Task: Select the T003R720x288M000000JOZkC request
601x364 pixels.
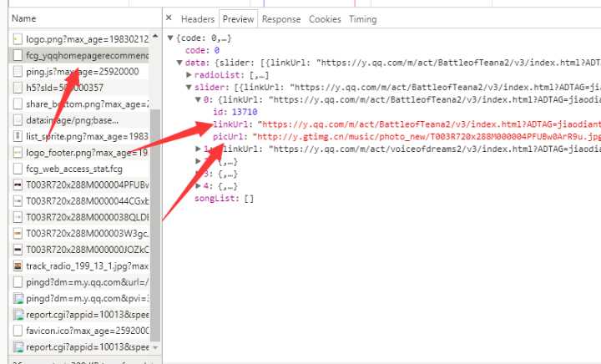Action: pyautogui.click(x=79, y=250)
